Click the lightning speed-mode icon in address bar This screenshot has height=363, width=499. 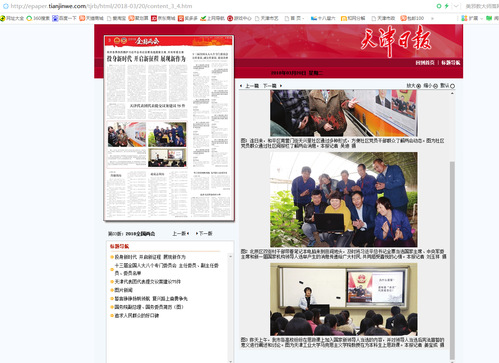coord(446,6)
